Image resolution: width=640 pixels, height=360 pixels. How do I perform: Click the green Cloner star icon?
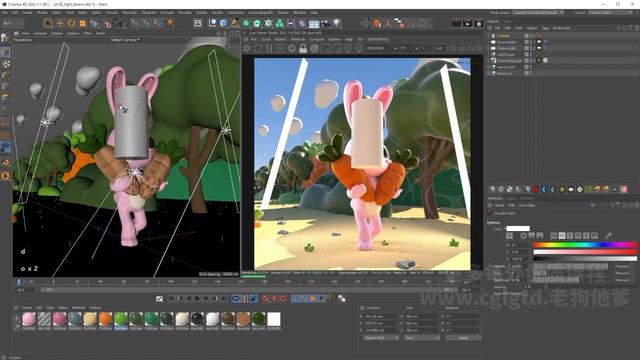pyautogui.click(x=268, y=24)
